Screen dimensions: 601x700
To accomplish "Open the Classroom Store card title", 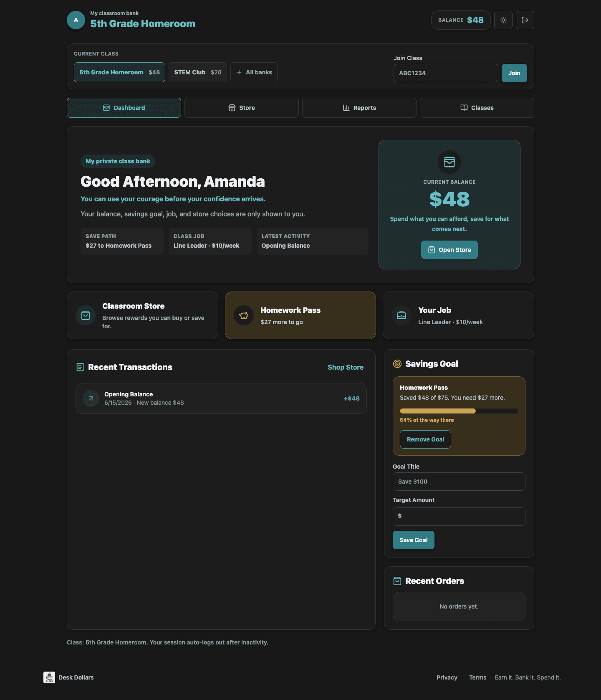I will click(134, 306).
